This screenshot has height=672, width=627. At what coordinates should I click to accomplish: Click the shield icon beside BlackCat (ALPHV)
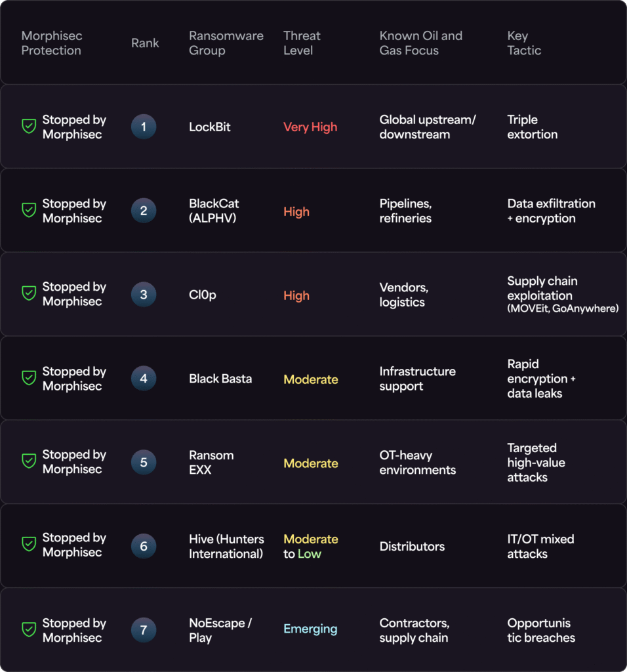(29, 211)
